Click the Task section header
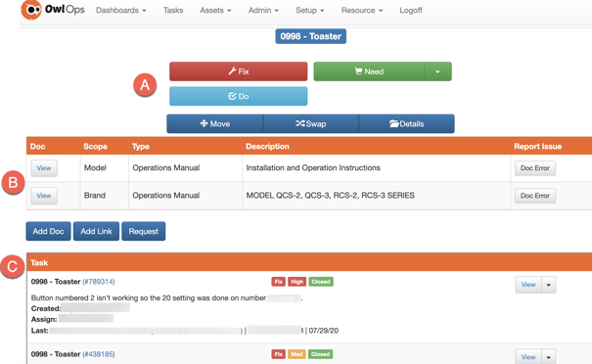The width and height of the screenshot is (592, 364). (x=309, y=262)
